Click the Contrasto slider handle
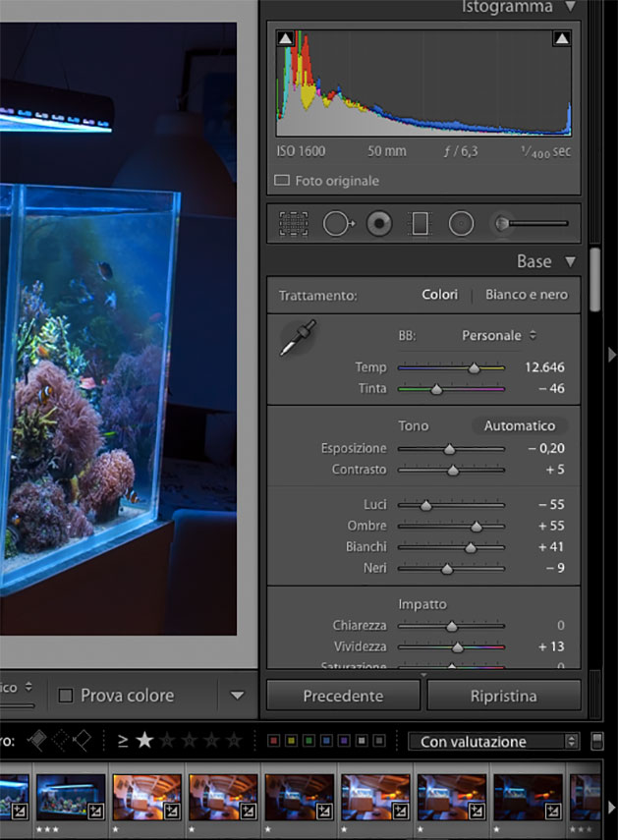 coord(453,471)
